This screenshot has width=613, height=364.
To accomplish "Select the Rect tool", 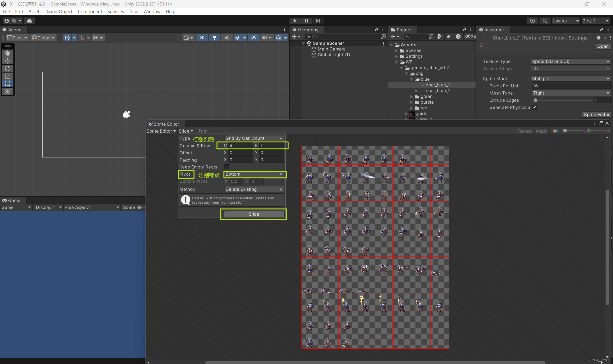I will click(8, 84).
